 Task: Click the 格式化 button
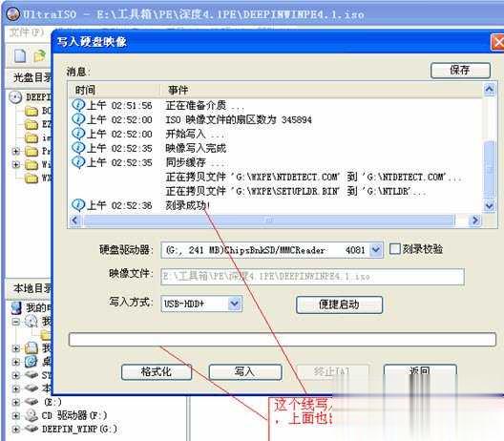point(157,372)
